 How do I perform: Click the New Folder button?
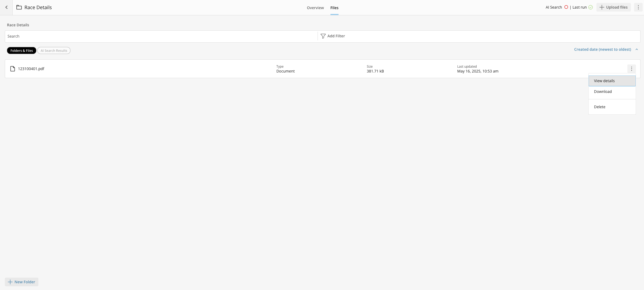21,282
